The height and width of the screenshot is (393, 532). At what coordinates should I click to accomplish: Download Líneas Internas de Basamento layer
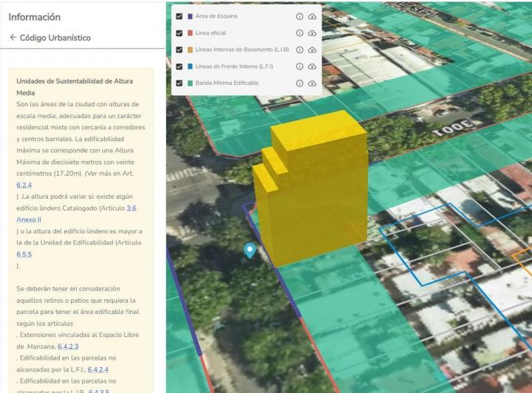(x=312, y=49)
